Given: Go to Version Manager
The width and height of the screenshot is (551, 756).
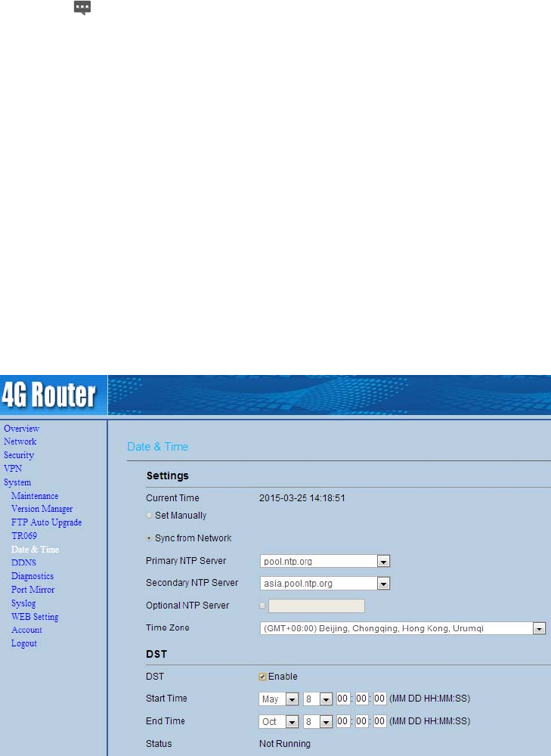Looking at the screenshot, I should [42, 509].
